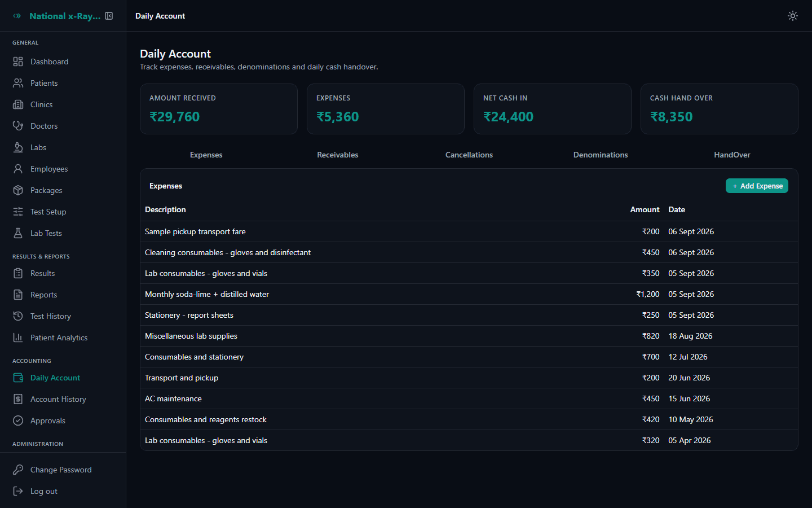Switch to the Receivables tab
Viewport: 812px width, 508px height.
pos(338,155)
